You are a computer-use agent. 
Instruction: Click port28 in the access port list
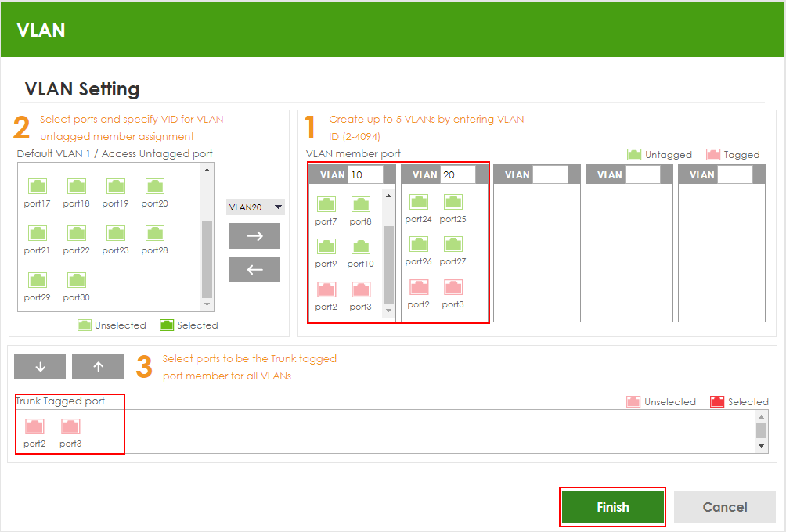pos(155,233)
